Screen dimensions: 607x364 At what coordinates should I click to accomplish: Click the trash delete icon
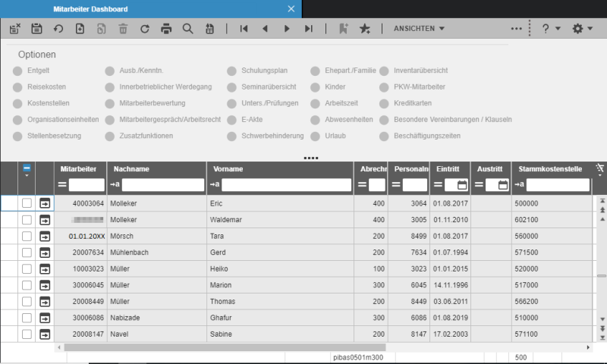click(123, 29)
